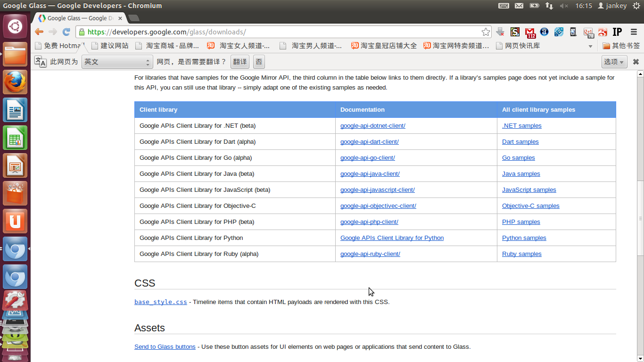Viewport: 644px width, 362px height.
Task: Open Ubuntu Software Center in launcher
Action: (15, 193)
